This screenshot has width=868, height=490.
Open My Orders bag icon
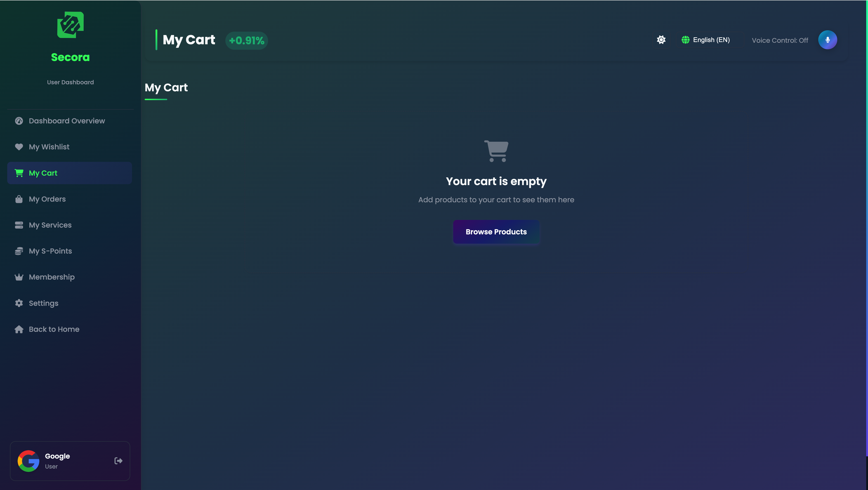(x=19, y=199)
